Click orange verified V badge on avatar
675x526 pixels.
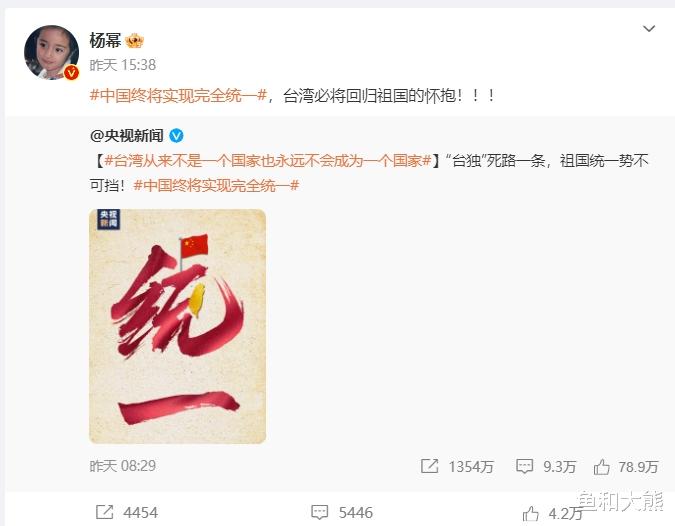point(71,73)
